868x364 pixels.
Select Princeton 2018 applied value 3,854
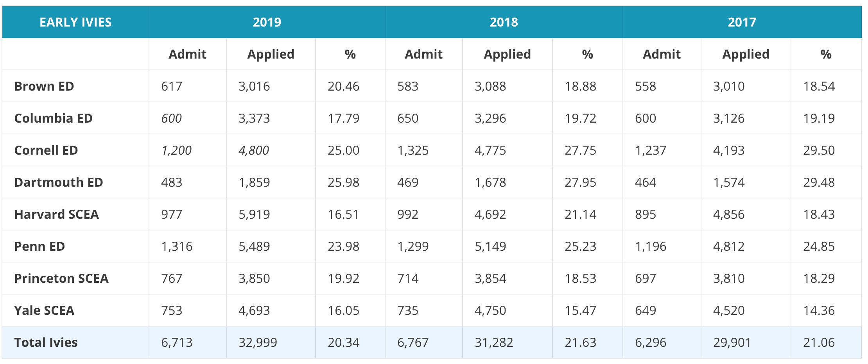[490, 278]
